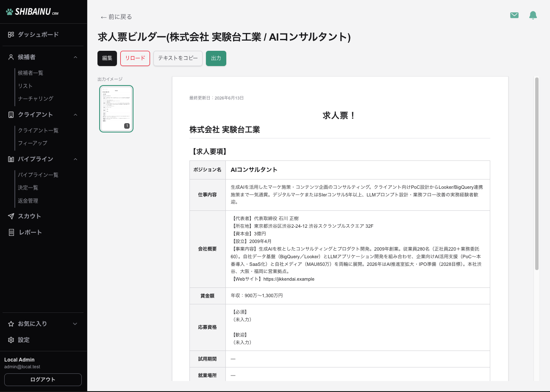
Task: Open フィーアップ in the sidebar
Action: [x=33, y=143]
